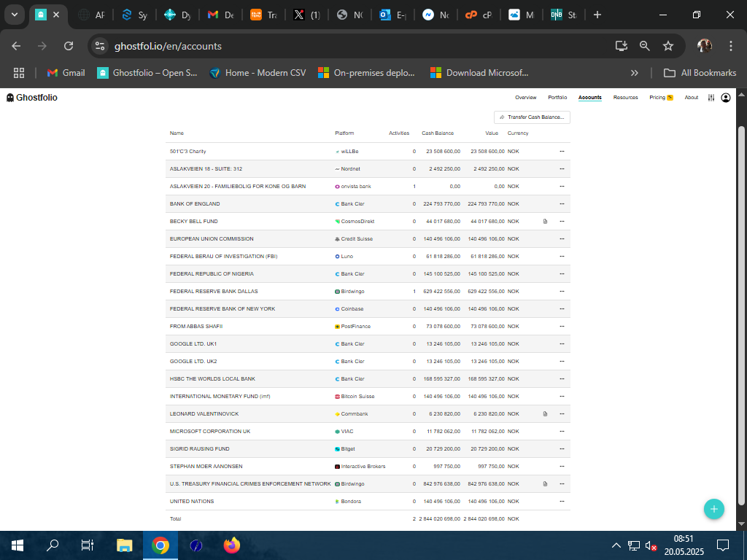Bookmark this page with star icon
Viewport: 747px width, 560px height.
pyautogui.click(x=668, y=46)
